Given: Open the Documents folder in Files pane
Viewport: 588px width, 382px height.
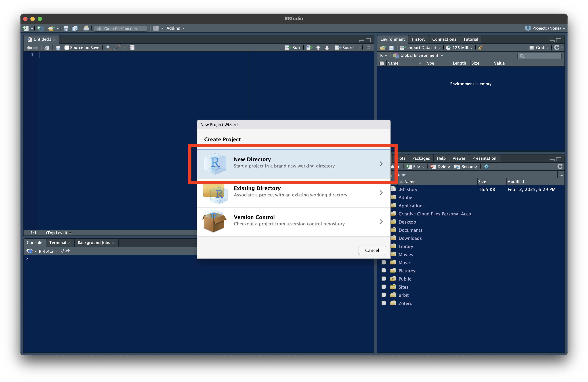Looking at the screenshot, I should point(410,230).
